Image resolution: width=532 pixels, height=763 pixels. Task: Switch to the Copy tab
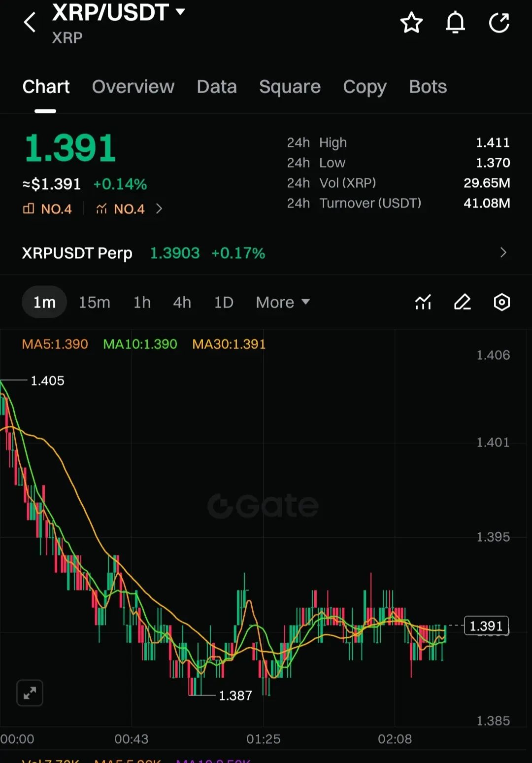click(365, 87)
